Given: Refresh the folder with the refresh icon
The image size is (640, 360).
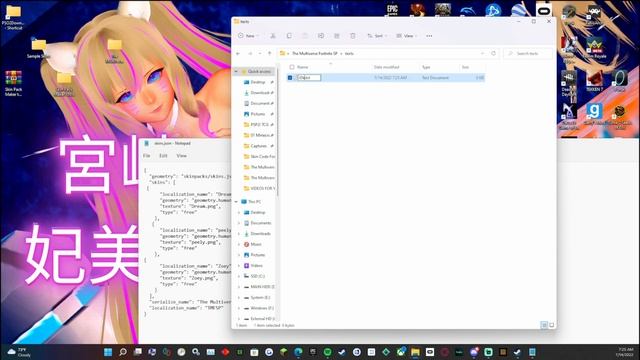Looking at the screenshot, I should (x=493, y=53).
